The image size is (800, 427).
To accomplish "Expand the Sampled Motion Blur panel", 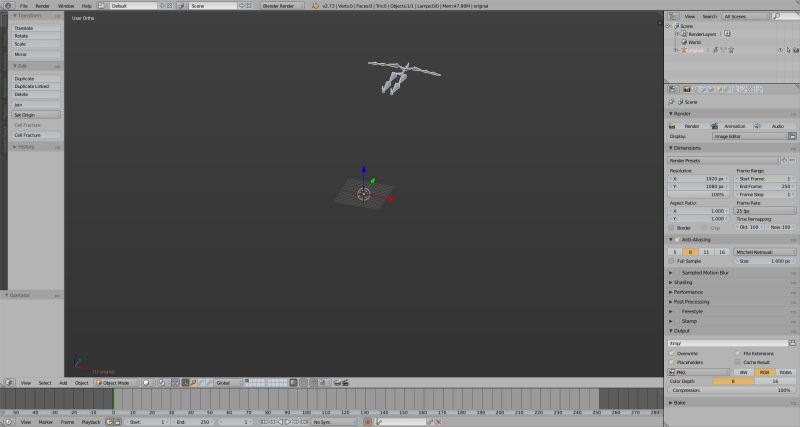I will pos(704,273).
